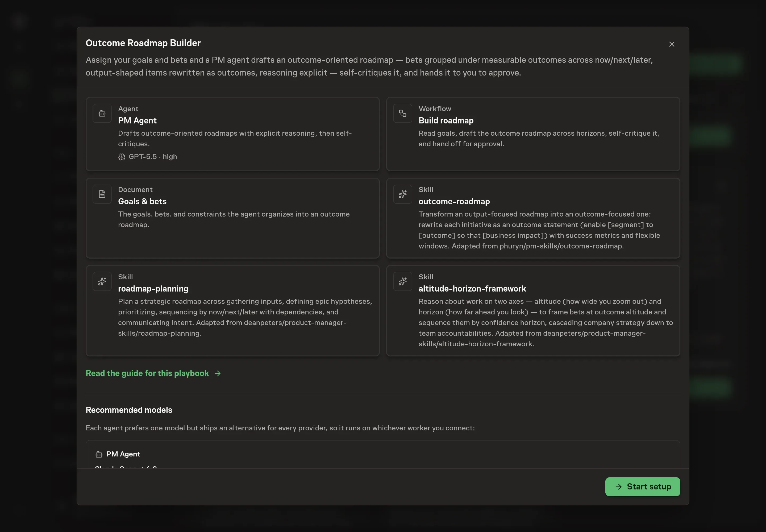This screenshot has height=532, width=766.
Task: Click the PM Agent label under Recommended models
Action: pyautogui.click(x=123, y=454)
